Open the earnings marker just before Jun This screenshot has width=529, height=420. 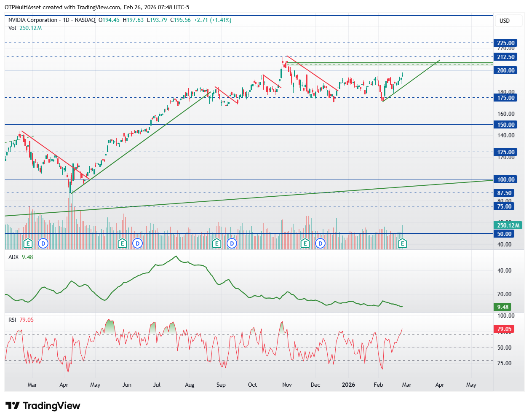click(x=122, y=243)
